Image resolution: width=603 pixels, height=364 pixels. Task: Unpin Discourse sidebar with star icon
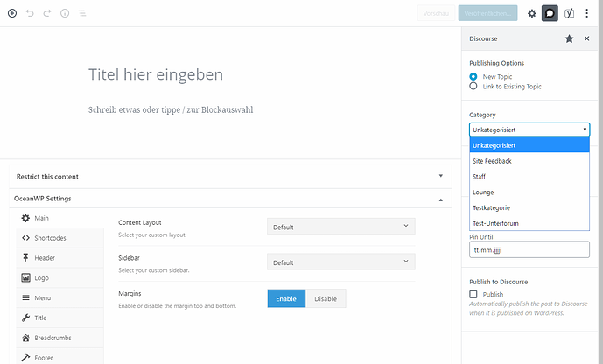[569, 38]
